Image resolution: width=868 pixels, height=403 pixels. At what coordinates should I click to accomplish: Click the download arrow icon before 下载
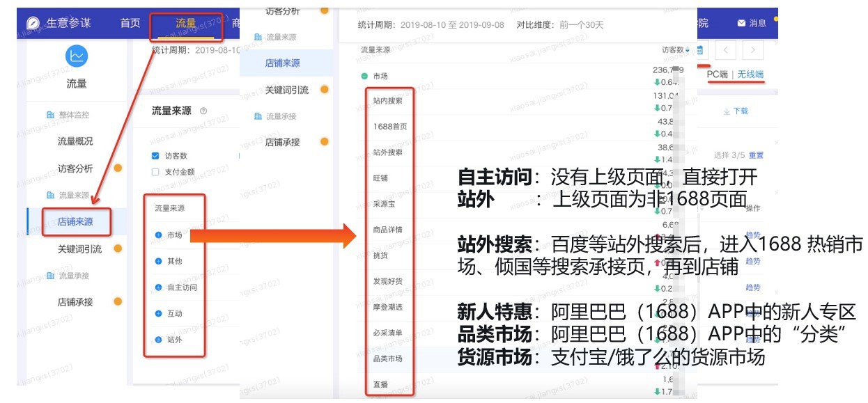pos(727,111)
